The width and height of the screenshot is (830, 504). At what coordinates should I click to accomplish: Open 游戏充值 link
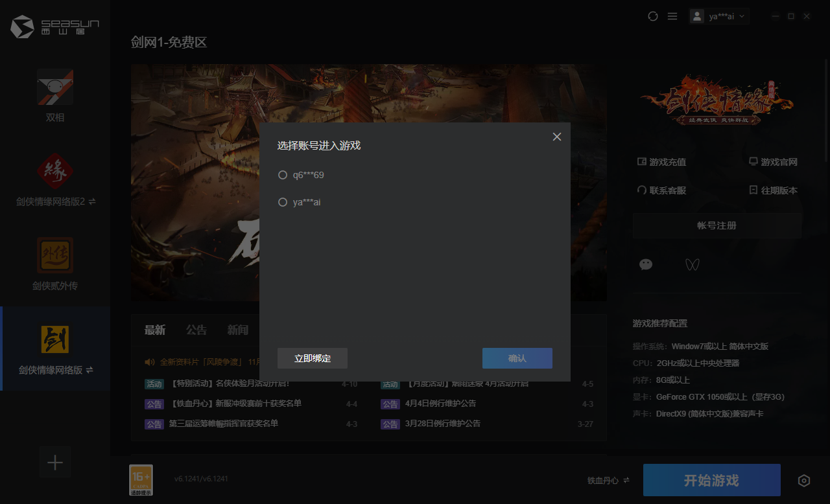pyautogui.click(x=661, y=162)
